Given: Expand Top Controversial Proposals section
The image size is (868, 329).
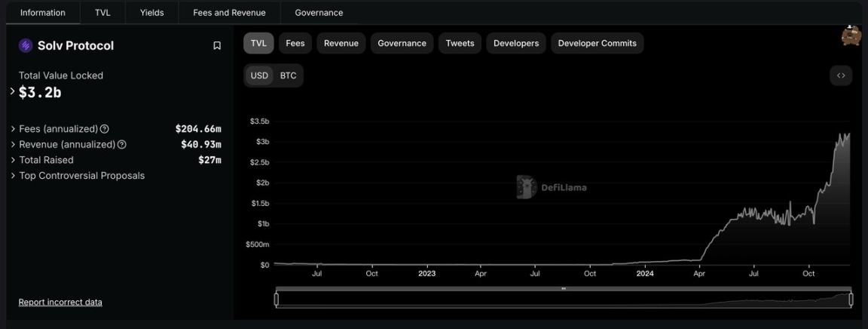Looking at the screenshot, I should [14, 176].
